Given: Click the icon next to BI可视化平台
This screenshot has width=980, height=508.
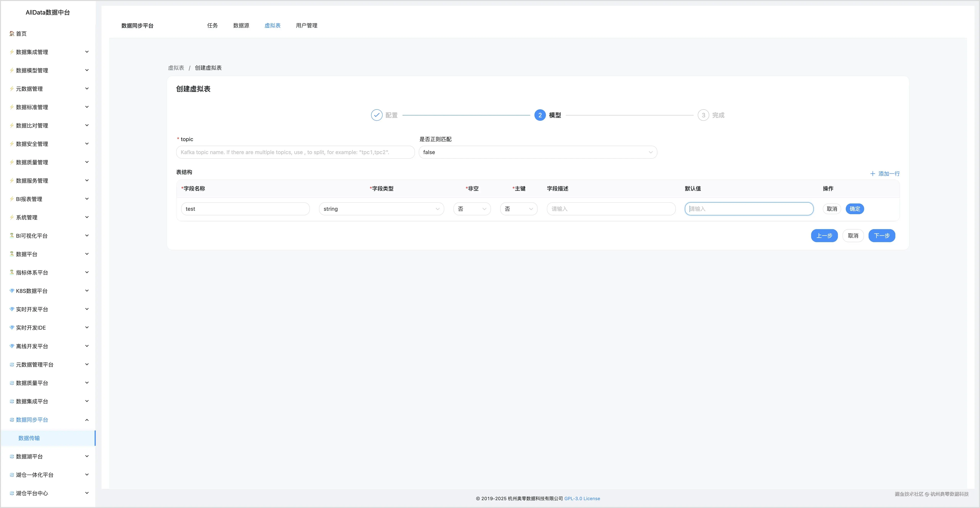Looking at the screenshot, I should coord(12,236).
